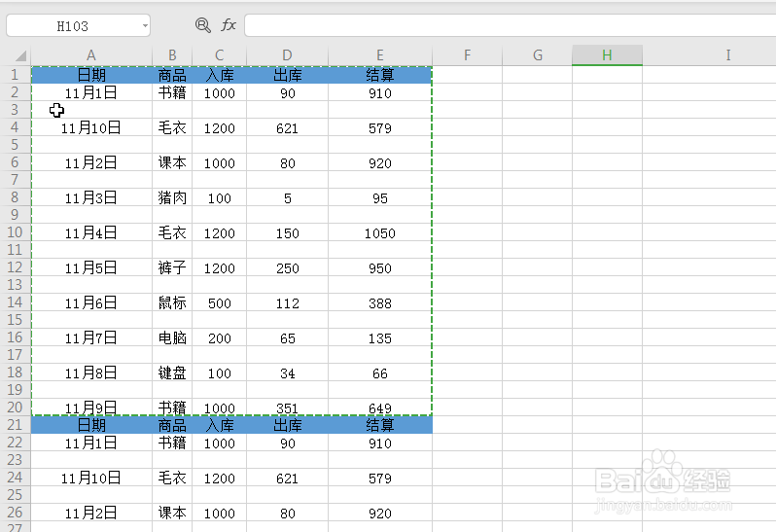Select column G header
Image resolution: width=776 pixels, height=532 pixels.
(538, 55)
